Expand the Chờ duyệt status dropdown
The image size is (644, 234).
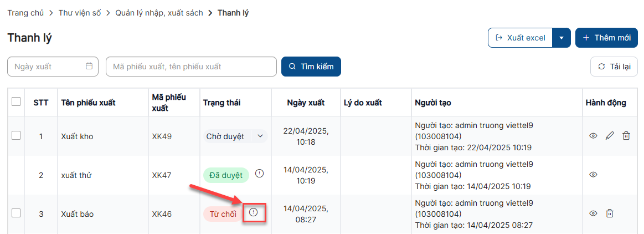[x=260, y=136]
